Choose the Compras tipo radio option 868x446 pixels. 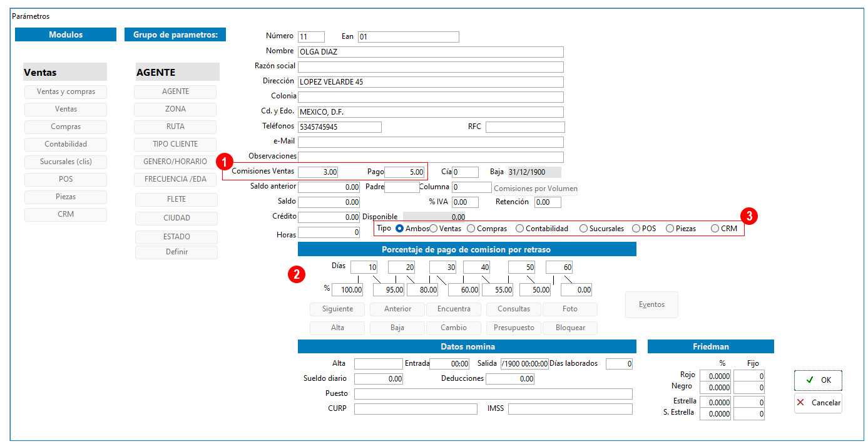tap(471, 229)
